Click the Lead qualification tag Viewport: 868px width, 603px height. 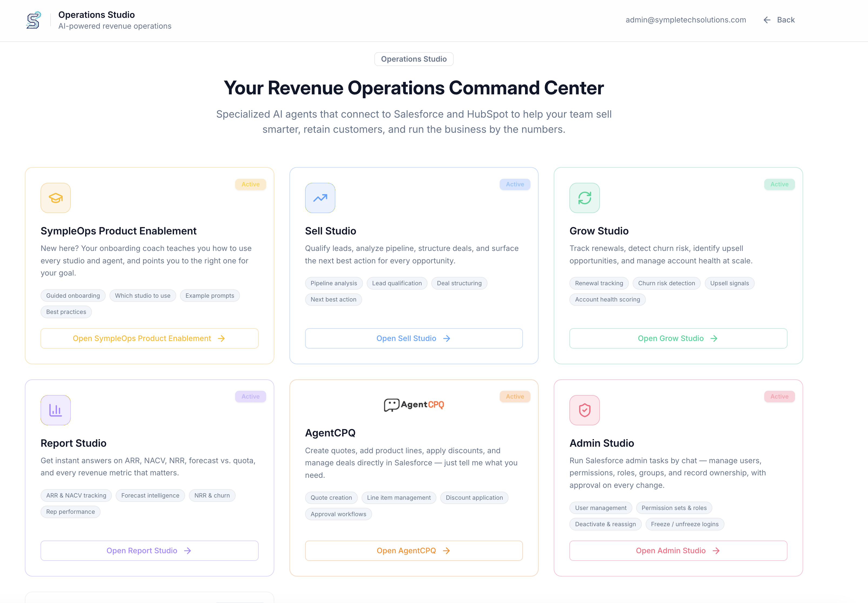tap(397, 283)
